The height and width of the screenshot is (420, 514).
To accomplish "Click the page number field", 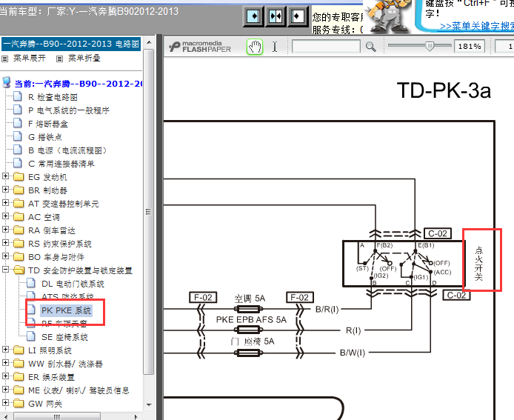I will (504, 47).
